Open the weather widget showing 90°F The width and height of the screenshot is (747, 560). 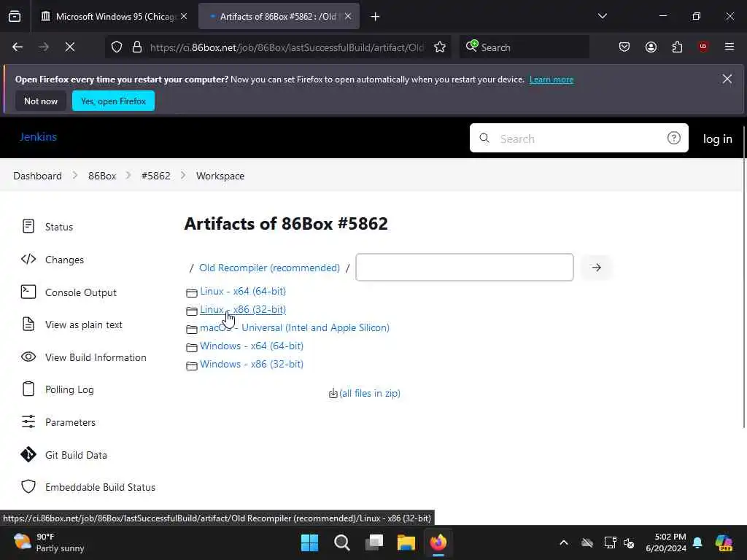point(49,542)
